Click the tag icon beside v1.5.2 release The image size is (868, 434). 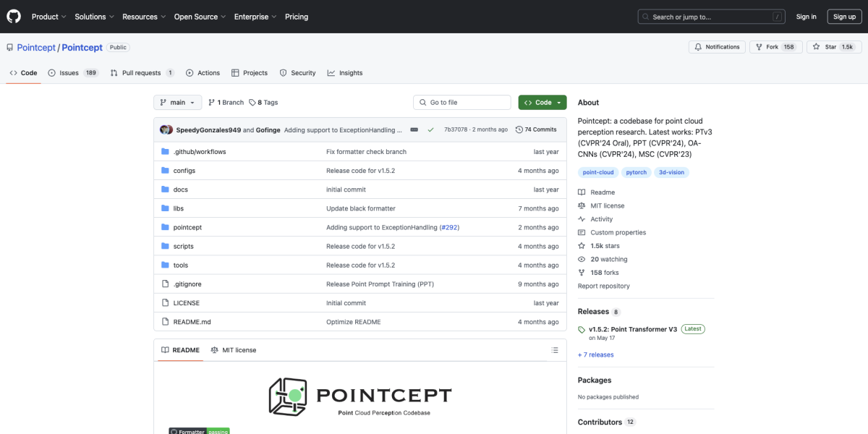582,329
